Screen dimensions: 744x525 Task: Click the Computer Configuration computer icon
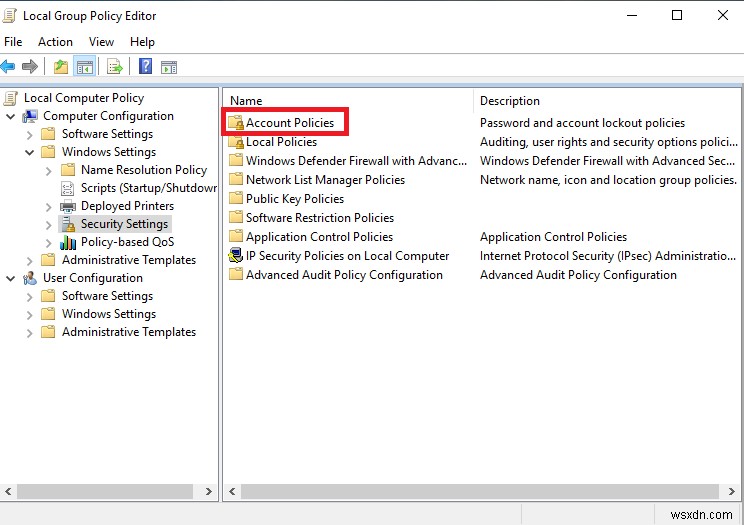click(30, 116)
